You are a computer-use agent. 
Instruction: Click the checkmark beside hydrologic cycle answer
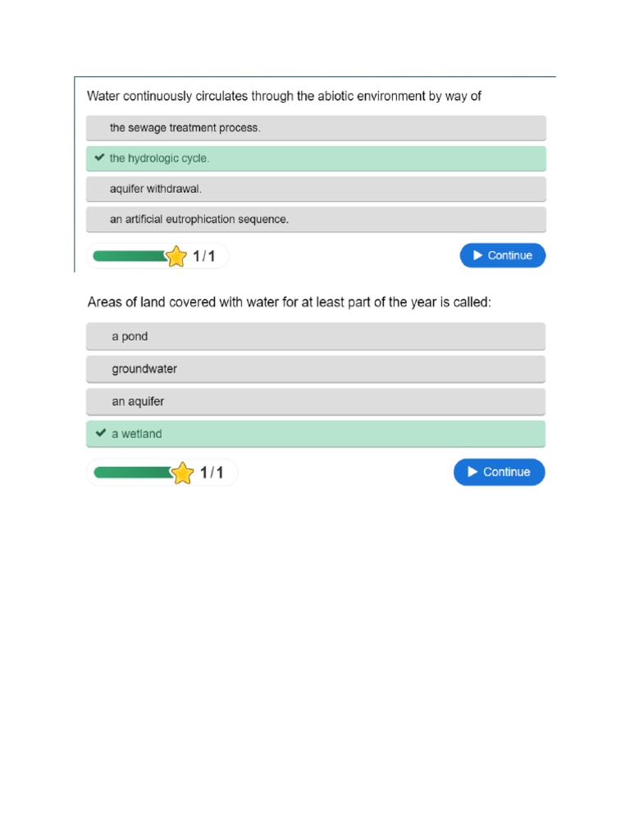(99, 157)
